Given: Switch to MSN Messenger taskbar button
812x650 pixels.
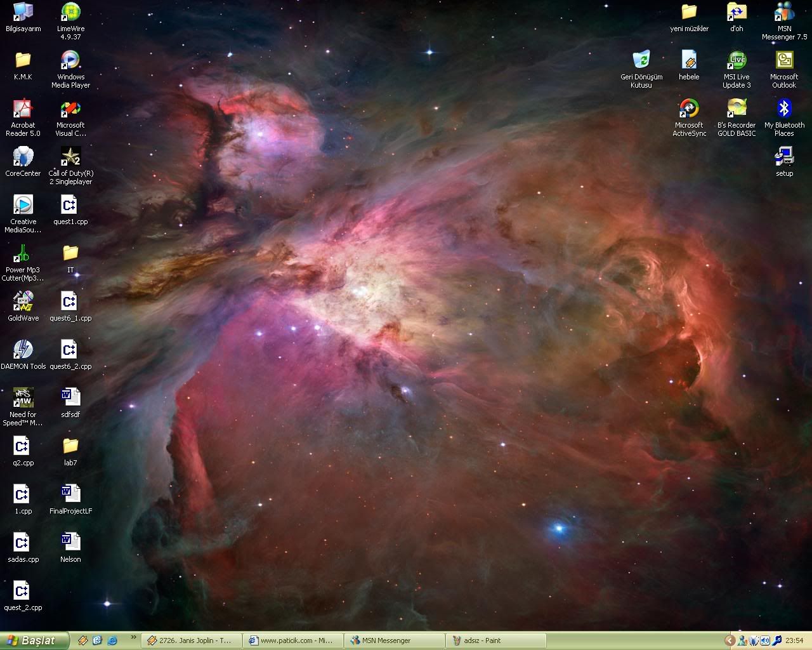Looking at the screenshot, I should coord(395,640).
